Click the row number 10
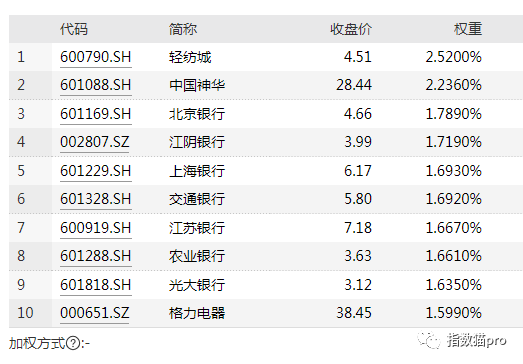 pos(25,313)
